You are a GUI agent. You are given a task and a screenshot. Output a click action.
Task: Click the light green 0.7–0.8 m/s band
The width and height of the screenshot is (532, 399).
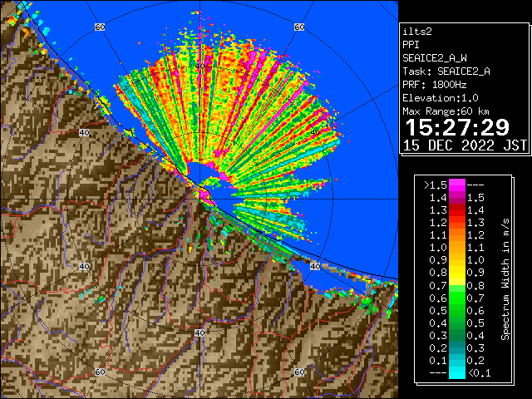[457, 285]
